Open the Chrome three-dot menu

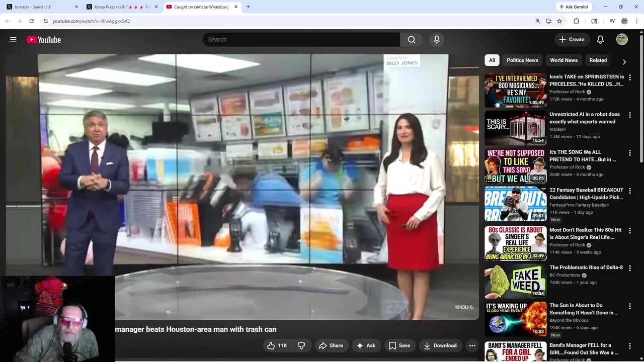pos(636,21)
